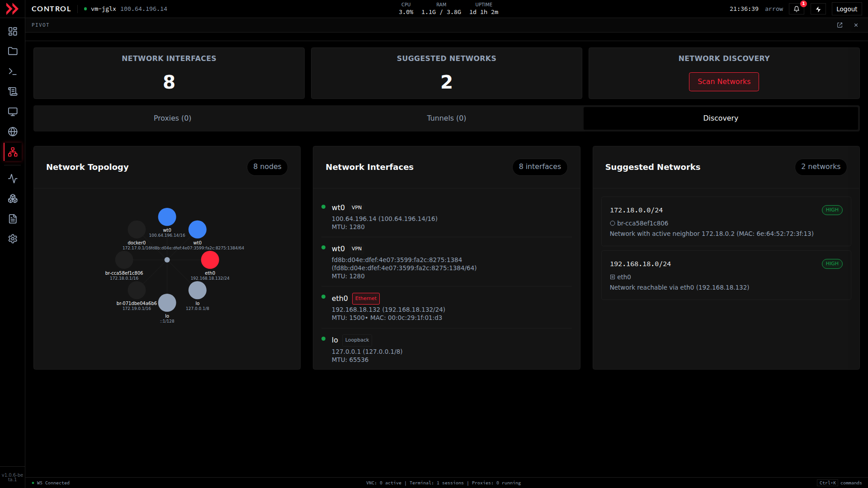Open the dashboard grid icon in sidebar

pos(13,31)
